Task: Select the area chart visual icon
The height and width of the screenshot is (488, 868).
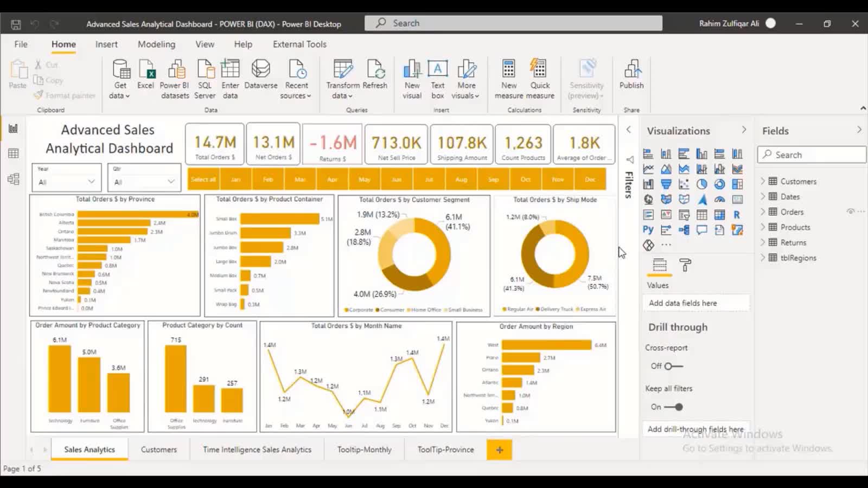Action: pyautogui.click(x=666, y=169)
